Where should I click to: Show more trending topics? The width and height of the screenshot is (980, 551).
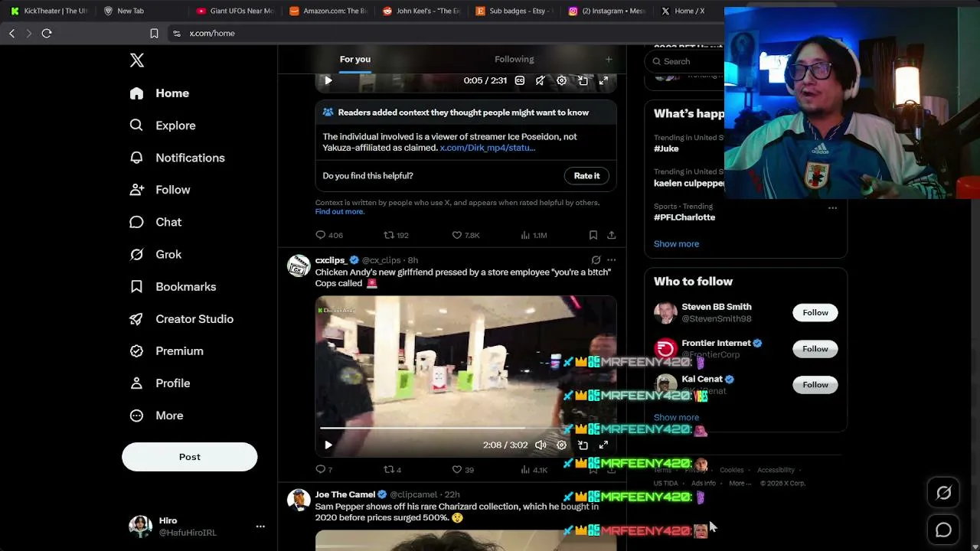click(x=676, y=244)
